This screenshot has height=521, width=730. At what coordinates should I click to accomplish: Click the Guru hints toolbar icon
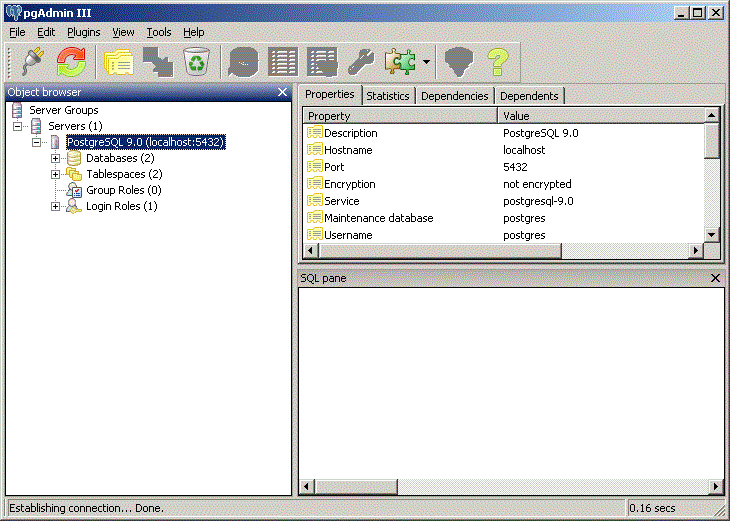coord(459,62)
